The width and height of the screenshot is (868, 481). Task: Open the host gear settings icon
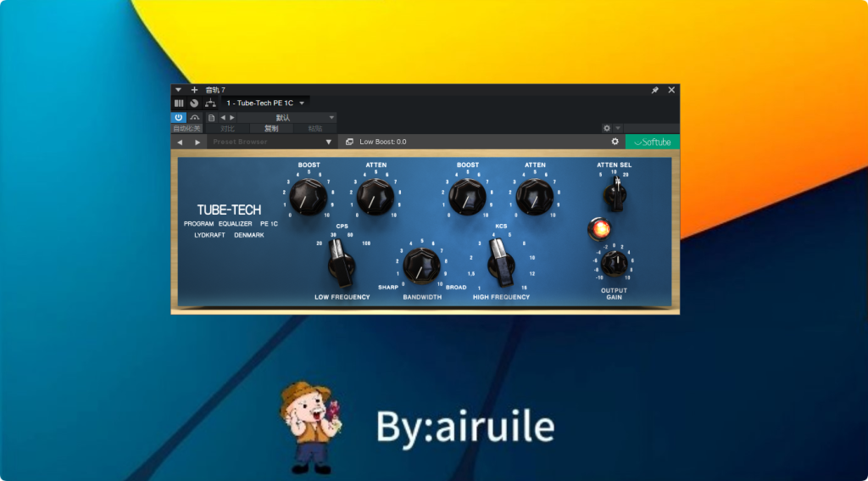[607, 128]
